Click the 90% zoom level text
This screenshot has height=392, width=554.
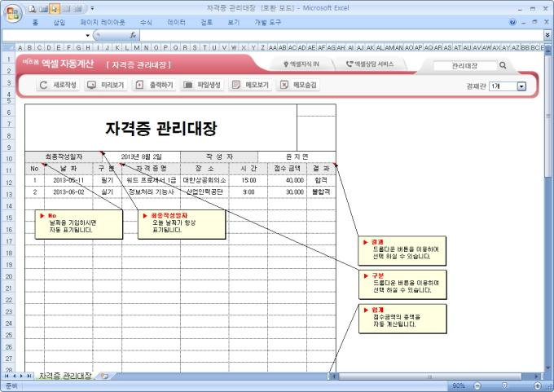pos(458,385)
